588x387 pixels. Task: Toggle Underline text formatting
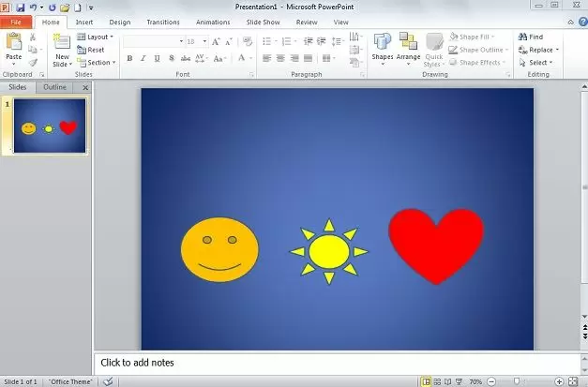pyautogui.click(x=157, y=58)
